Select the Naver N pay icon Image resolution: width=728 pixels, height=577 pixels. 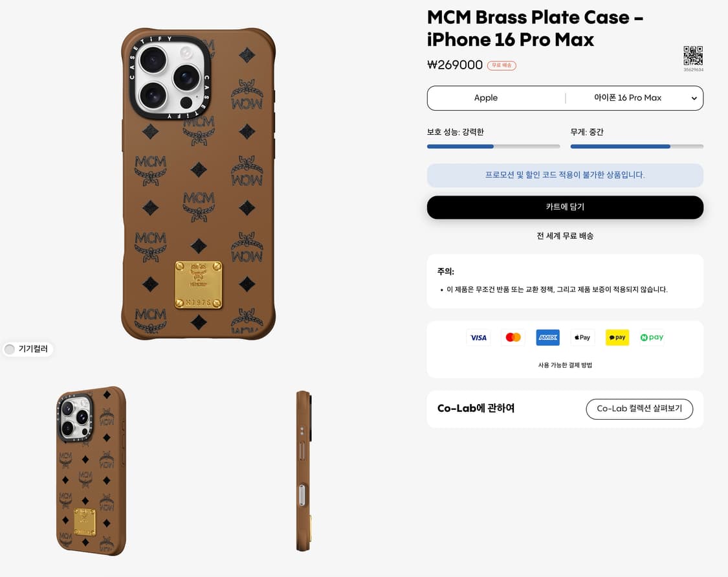[652, 337]
